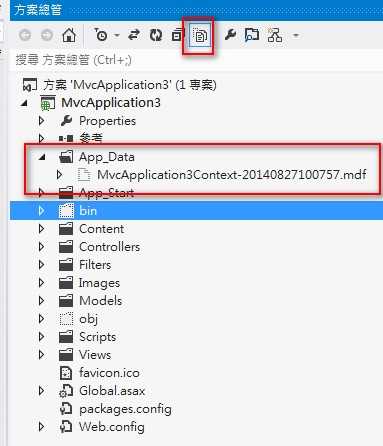Select the Views folder
383x446 pixels.
tap(95, 355)
